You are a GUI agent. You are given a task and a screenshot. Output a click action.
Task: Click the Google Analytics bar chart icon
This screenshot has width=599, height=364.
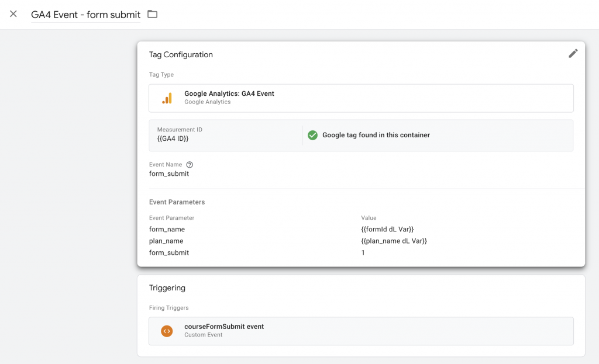[167, 98]
